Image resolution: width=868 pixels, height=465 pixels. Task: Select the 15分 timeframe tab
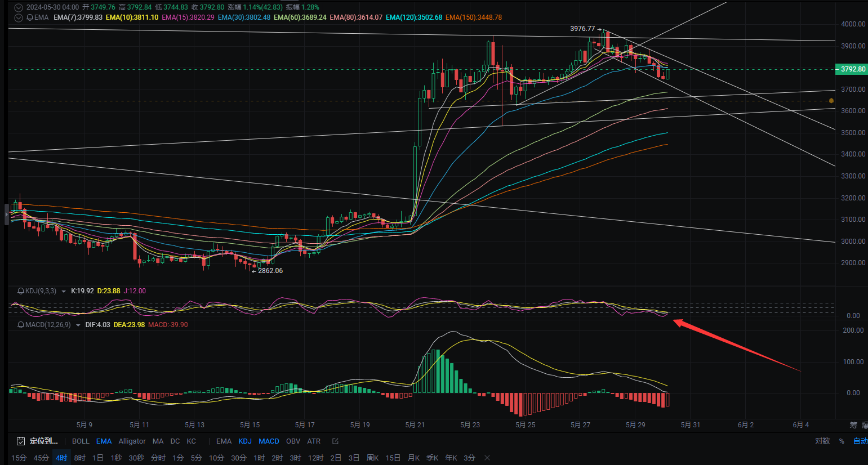(x=19, y=458)
